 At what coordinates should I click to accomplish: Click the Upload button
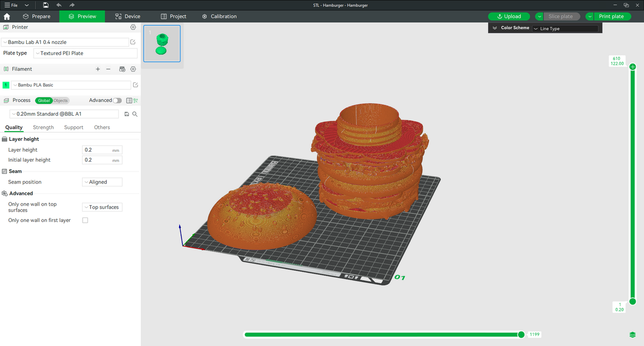click(x=509, y=16)
